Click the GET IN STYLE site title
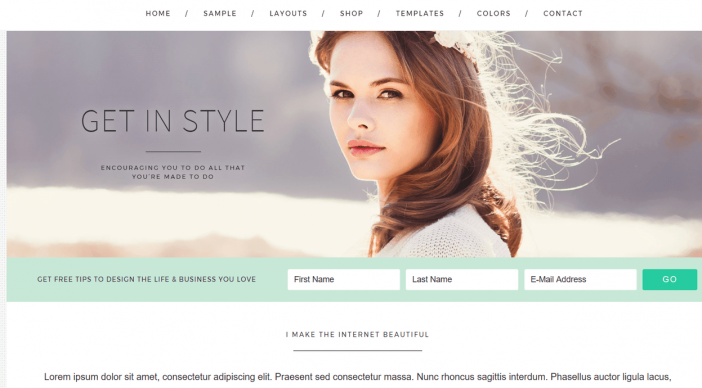702x388 pixels. (x=173, y=121)
